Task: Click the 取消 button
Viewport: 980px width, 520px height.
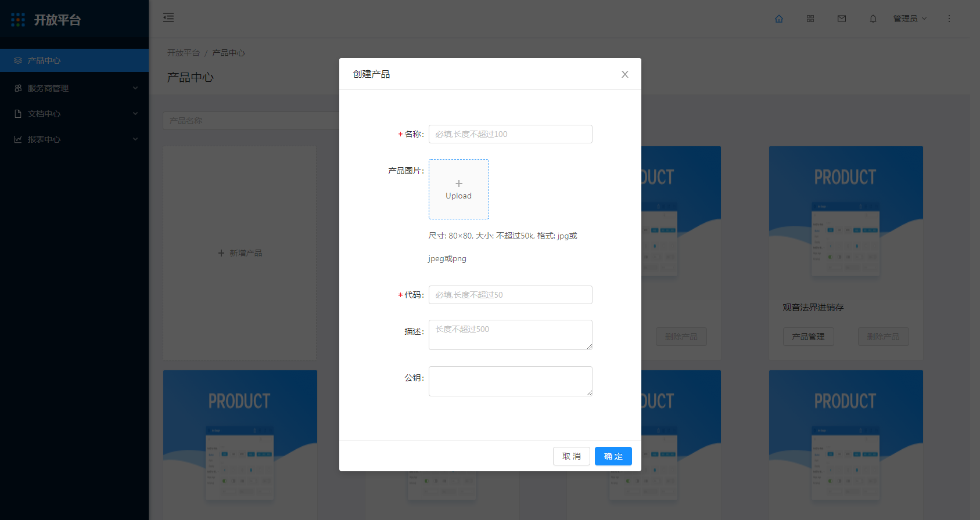Action: click(572, 456)
